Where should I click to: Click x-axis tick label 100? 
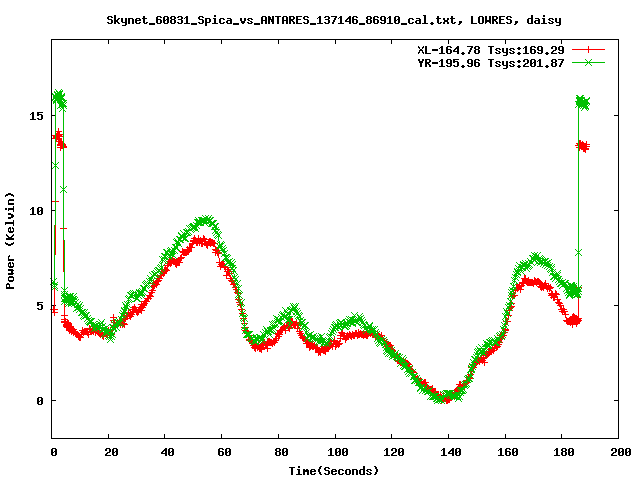tap(338, 452)
